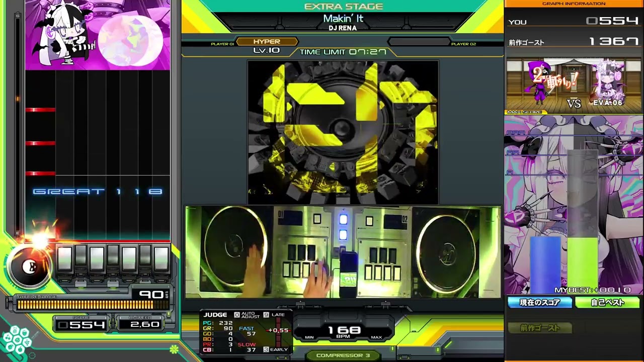Click the 90 percent gauge value

point(151,295)
